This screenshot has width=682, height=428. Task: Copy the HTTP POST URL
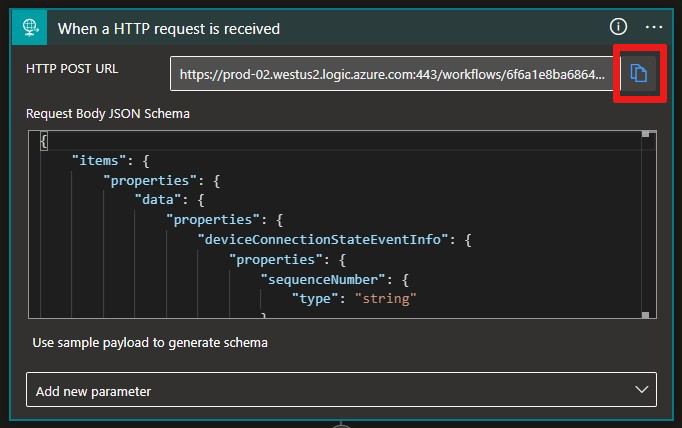coord(637,72)
